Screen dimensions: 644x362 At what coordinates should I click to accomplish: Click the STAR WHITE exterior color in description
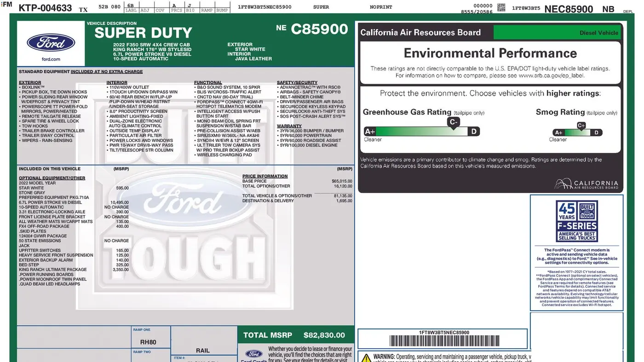(x=250, y=49)
